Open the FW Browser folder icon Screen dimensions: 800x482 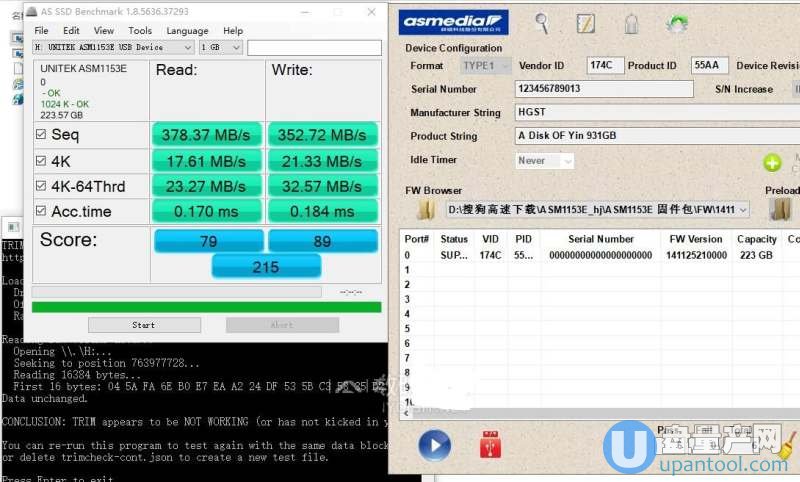426,209
